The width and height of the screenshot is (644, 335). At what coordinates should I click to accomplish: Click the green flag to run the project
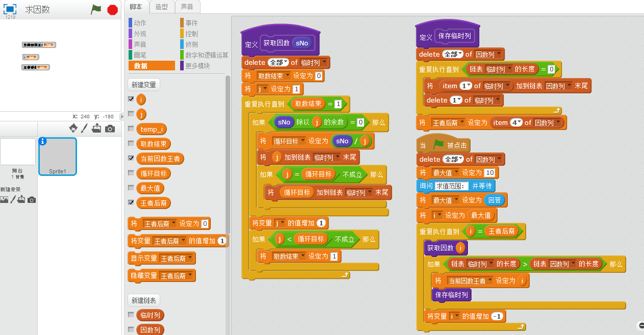(x=96, y=9)
